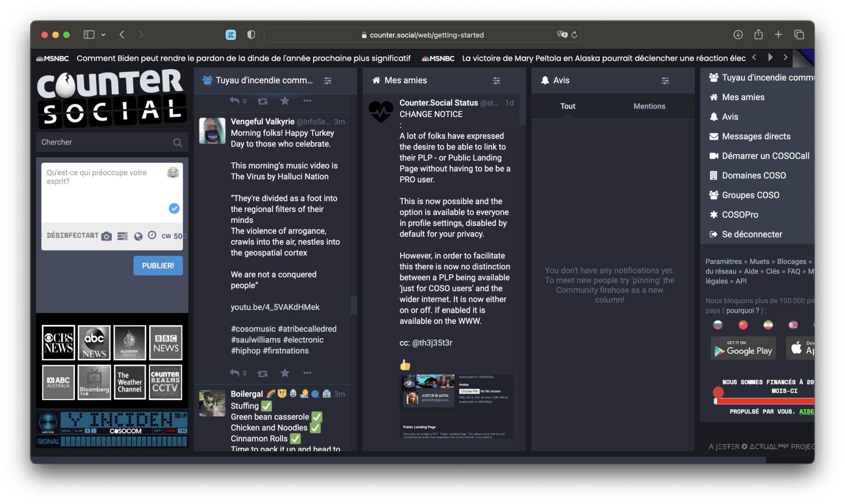
Task: Set post expiry with the clock icon
Action: (x=152, y=235)
